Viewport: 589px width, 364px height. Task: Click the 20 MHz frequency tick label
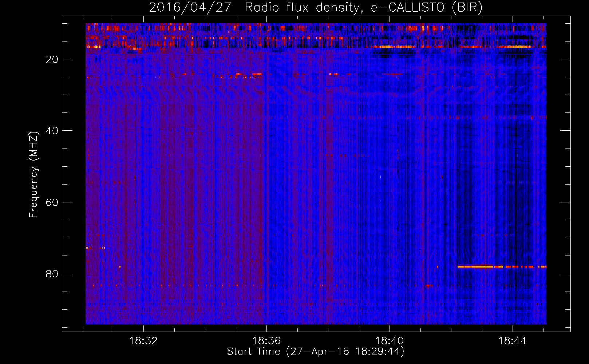[52, 59]
